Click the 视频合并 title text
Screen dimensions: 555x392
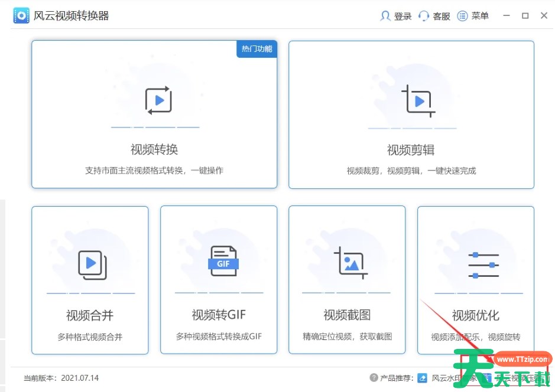pyautogui.click(x=90, y=315)
